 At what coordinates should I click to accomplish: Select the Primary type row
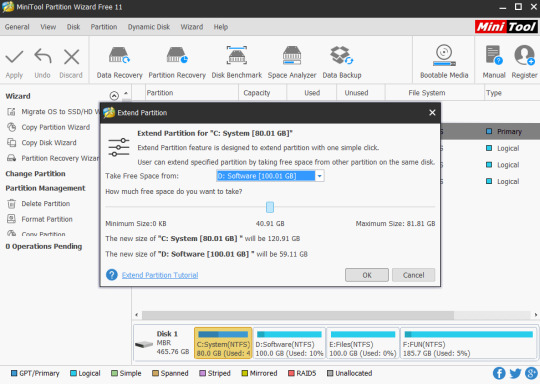coord(490,132)
